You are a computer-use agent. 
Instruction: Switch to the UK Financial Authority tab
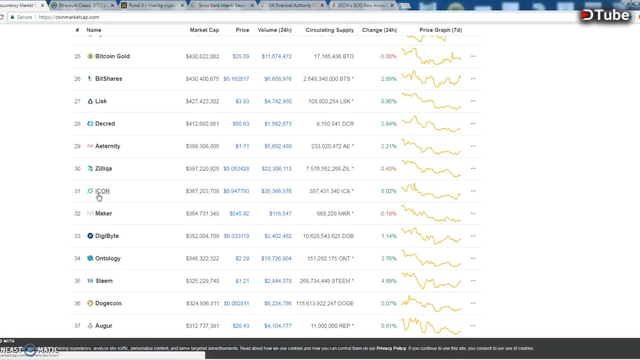[x=291, y=5]
